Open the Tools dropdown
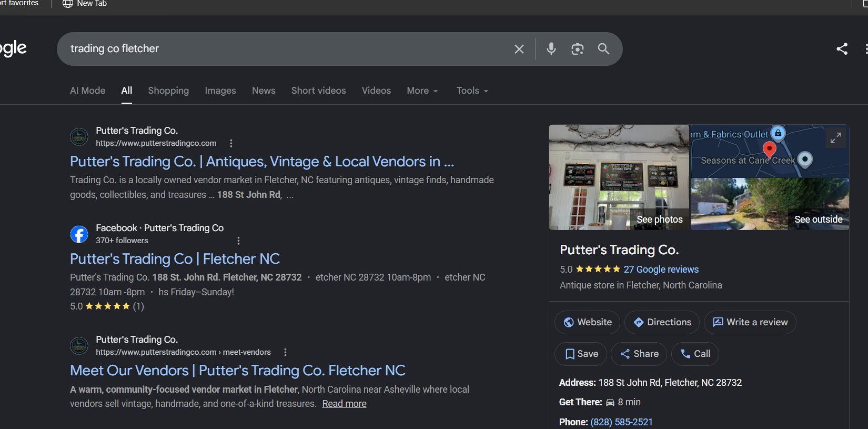The width and height of the screenshot is (868, 429). point(472,91)
